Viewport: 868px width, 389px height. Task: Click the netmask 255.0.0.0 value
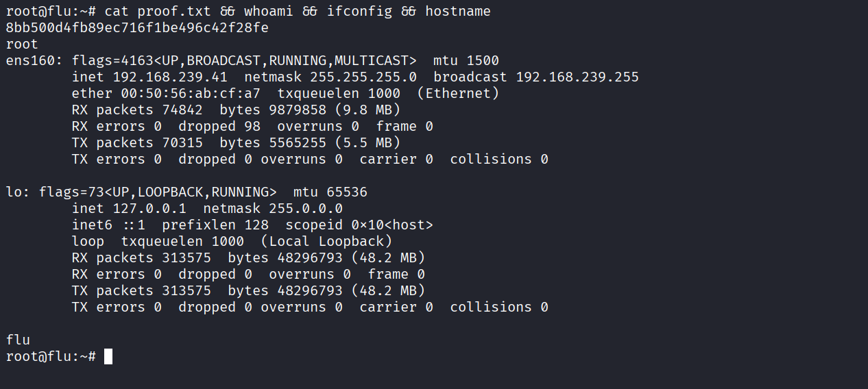click(x=306, y=209)
